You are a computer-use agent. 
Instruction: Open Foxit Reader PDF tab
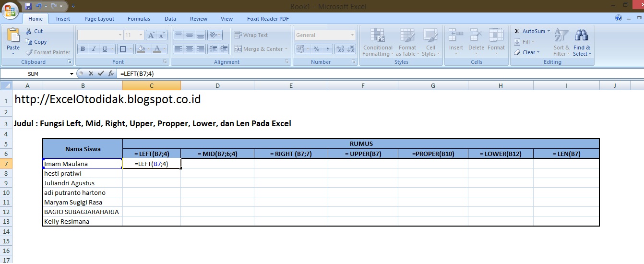(x=268, y=19)
